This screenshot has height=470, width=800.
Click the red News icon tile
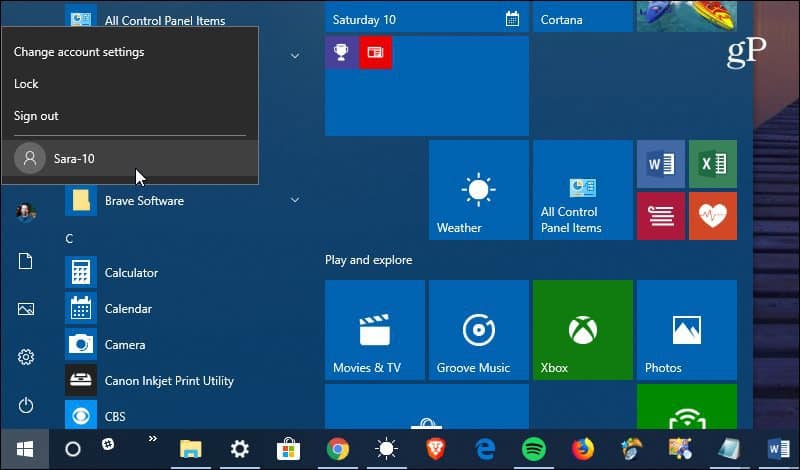point(376,52)
